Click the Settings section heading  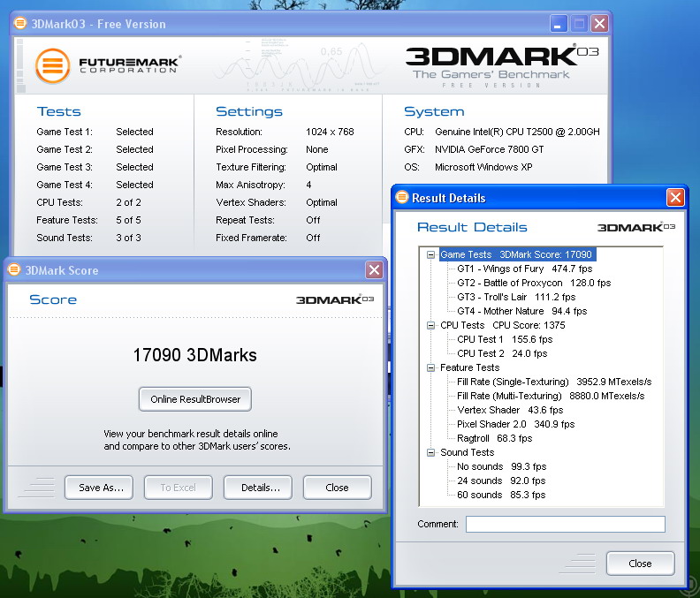249,111
